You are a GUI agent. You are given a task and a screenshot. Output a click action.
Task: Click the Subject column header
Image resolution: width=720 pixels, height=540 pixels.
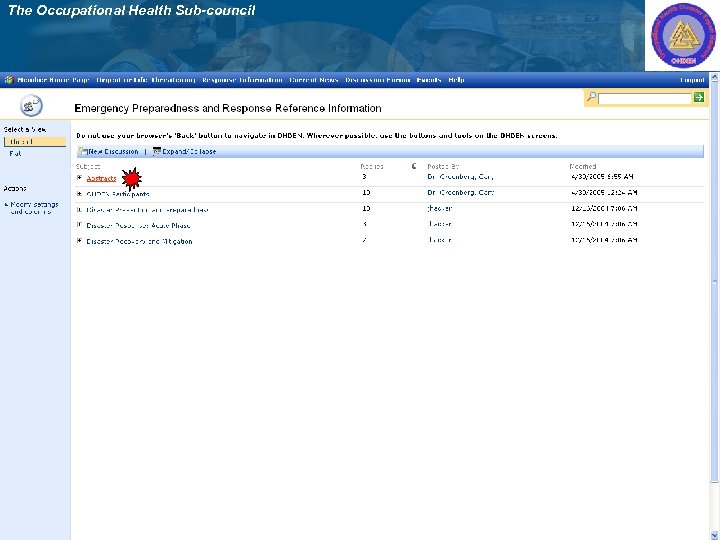click(88, 167)
